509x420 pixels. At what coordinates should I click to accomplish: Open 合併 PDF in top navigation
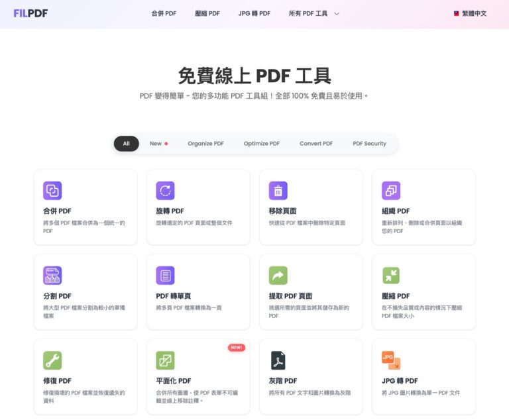point(164,13)
